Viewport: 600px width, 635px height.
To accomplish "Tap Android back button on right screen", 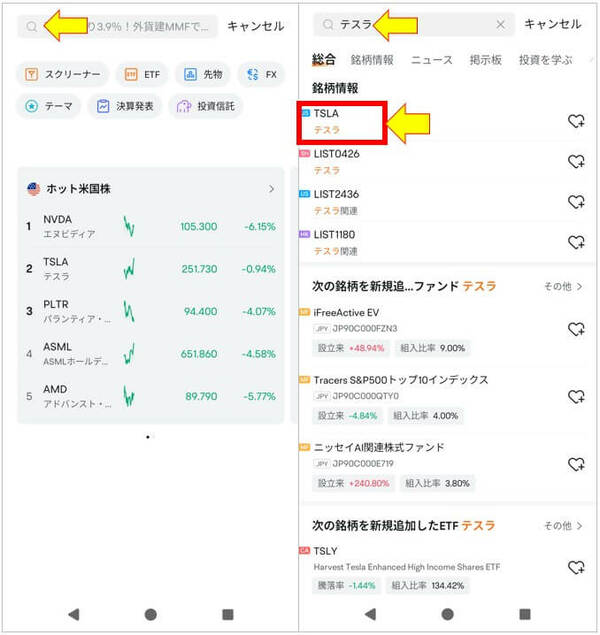I will coord(370,614).
